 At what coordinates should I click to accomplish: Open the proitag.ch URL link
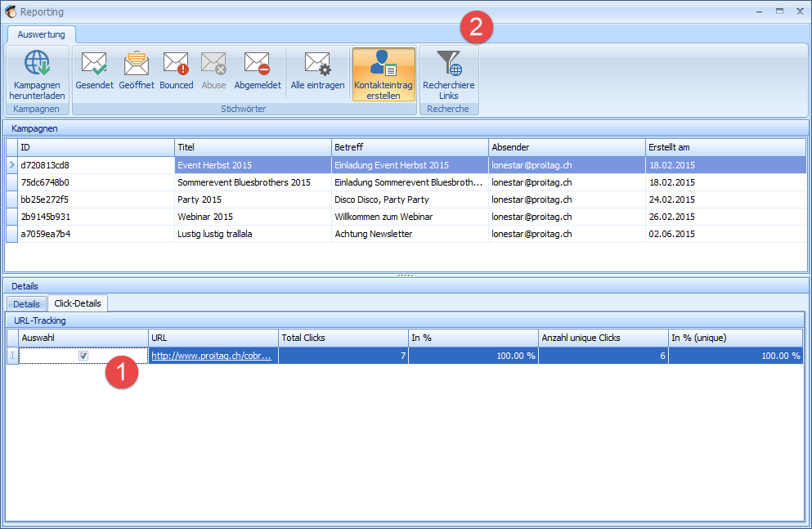[x=211, y=356]
